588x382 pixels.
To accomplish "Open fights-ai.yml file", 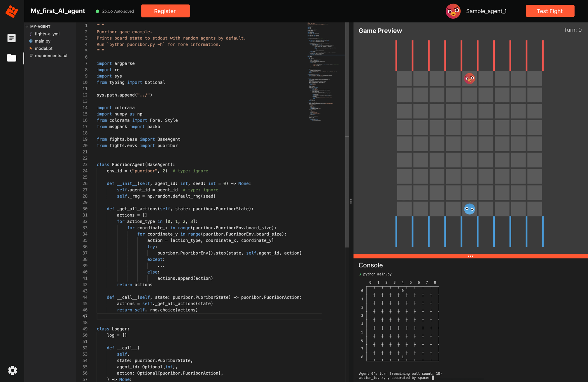I will 47,34.
